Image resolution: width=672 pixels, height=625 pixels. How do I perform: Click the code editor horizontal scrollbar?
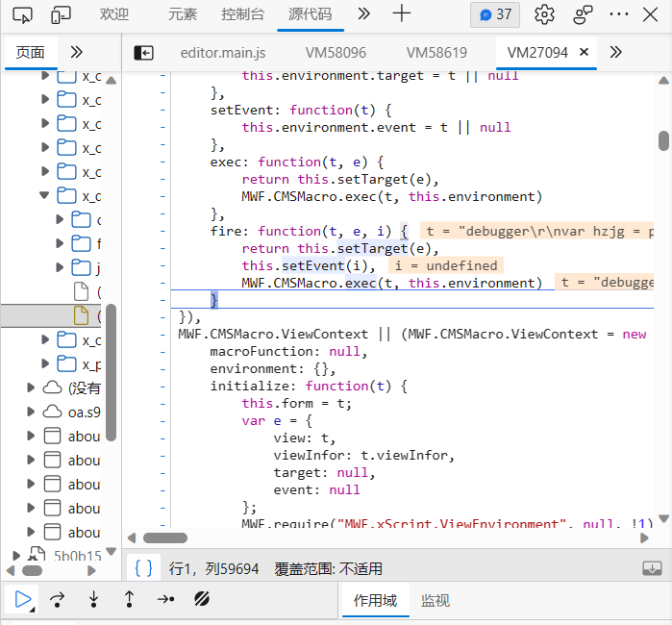tap(165, 537)
